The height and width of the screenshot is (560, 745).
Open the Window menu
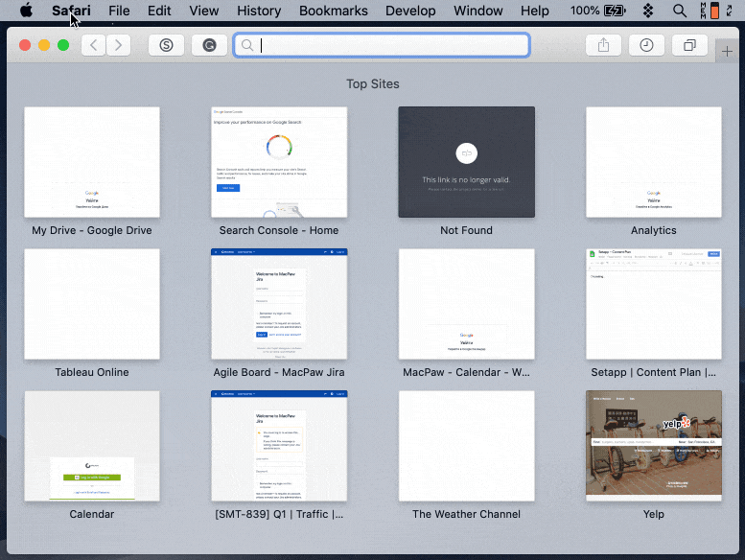click(x=478, y=11)
